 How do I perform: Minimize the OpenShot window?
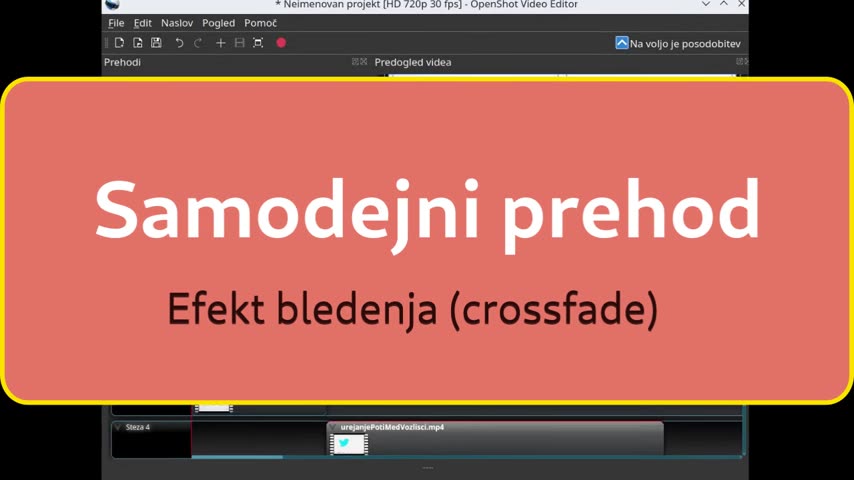(x=706, y=4)
